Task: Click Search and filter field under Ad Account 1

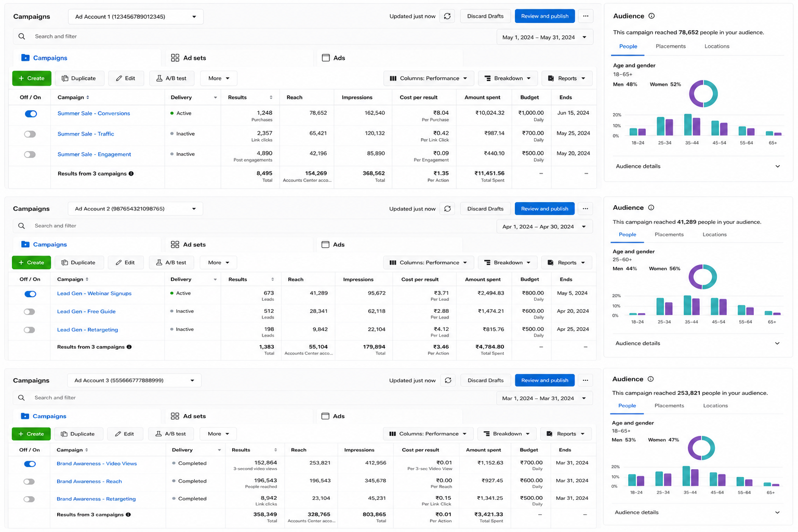Action: (x=255, y=36)
